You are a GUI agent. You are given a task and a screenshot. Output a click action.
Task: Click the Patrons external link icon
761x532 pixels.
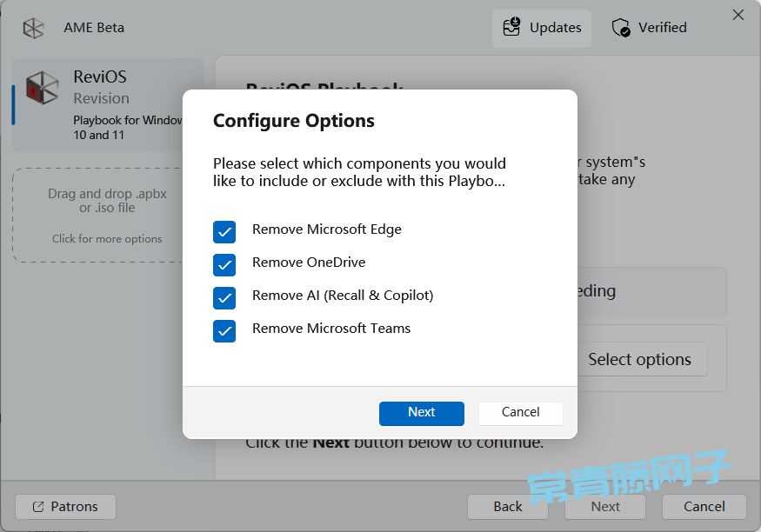[x=38, y=507]
